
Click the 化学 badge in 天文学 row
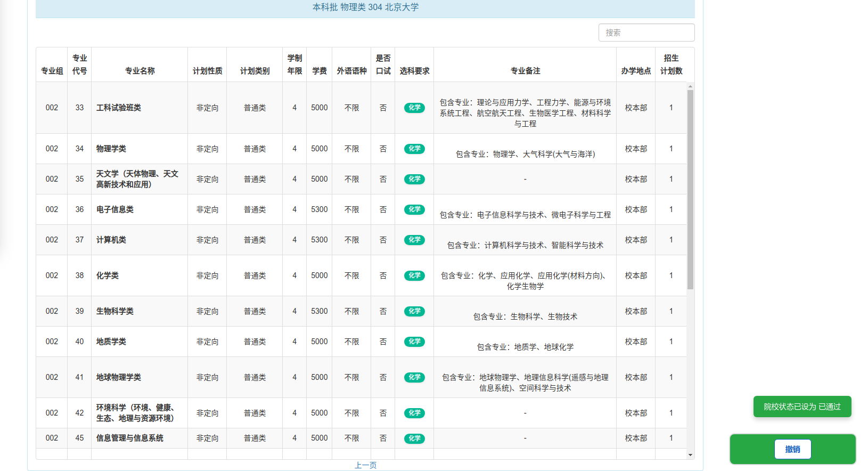[x=414, y=179]
